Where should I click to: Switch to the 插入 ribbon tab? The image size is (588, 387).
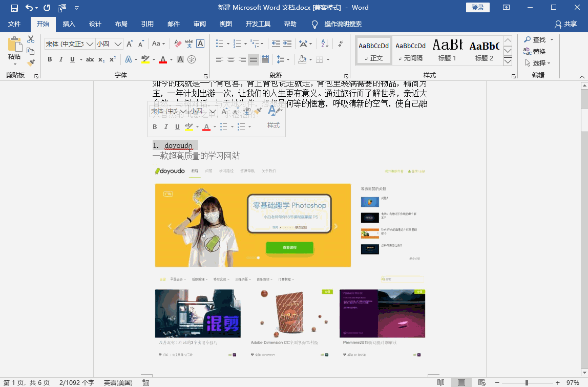click(x=69, y=24)
